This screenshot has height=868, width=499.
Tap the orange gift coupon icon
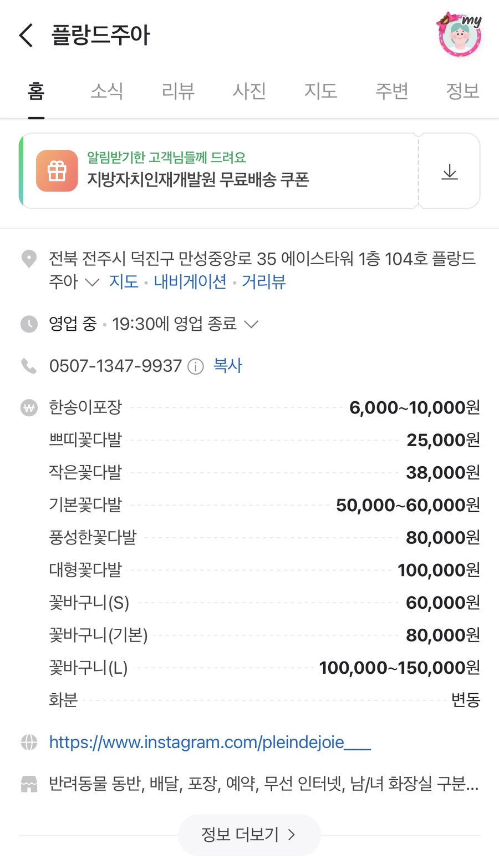tap(57, 171)
